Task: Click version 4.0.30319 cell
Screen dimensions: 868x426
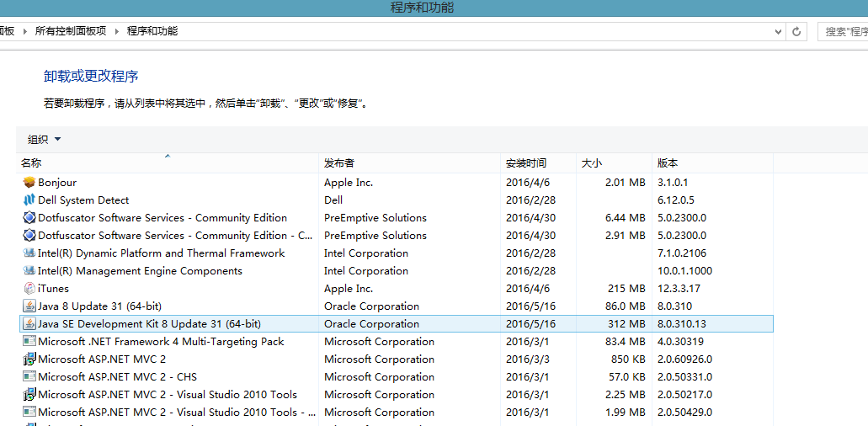Action: 680,341
